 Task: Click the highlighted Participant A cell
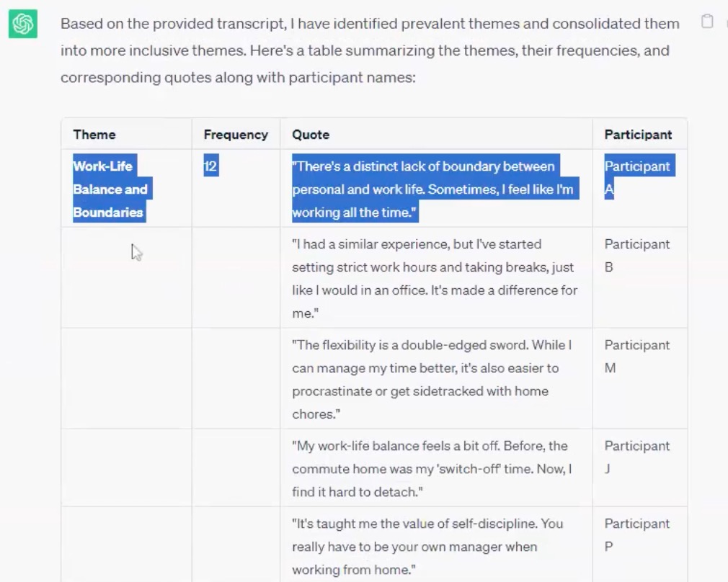click(x=636, y=178)
